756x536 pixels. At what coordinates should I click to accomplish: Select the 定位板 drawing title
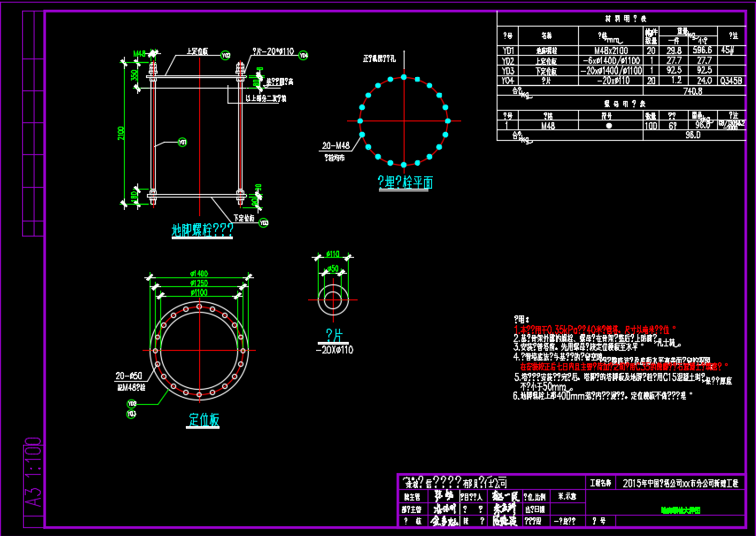tap(204, 421)
